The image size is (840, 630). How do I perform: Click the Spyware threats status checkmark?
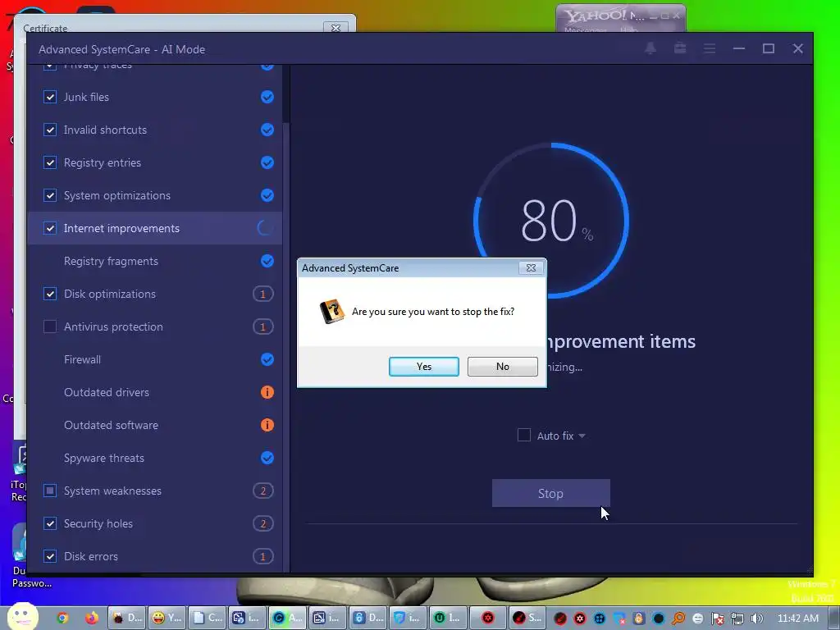267,458
